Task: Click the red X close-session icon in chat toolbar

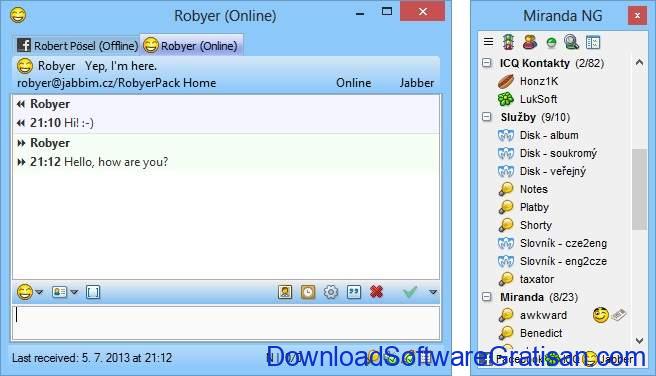Action: pyautogui.click(x=377, y=292)
